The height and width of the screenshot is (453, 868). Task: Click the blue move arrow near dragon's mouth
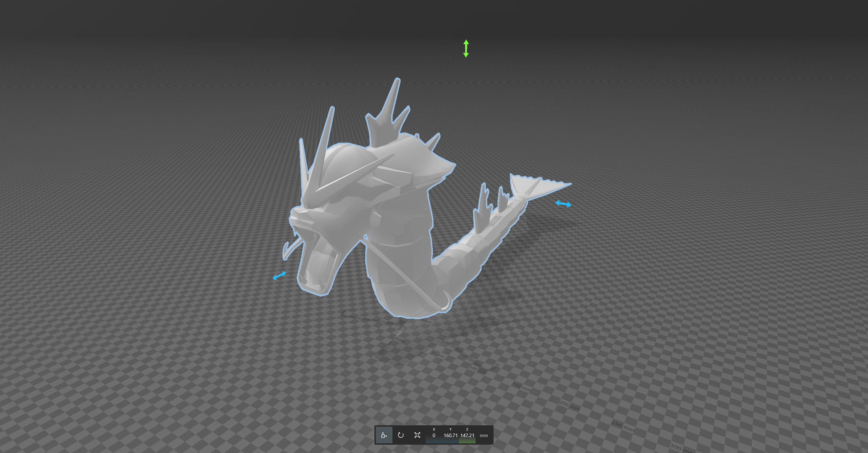tap(279, 275)
